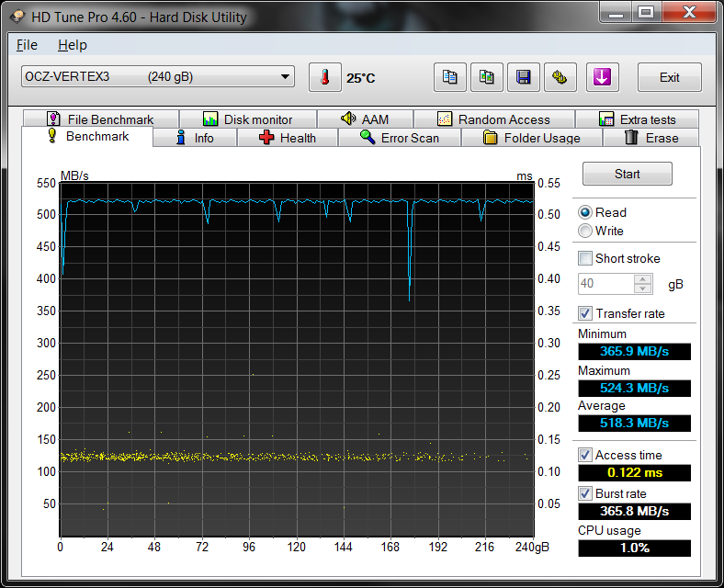Viewport: 724px width, 588px height.
Task: Enable the Short stroke checkbox
Action: pyautogui.click(x=585, y=258)
